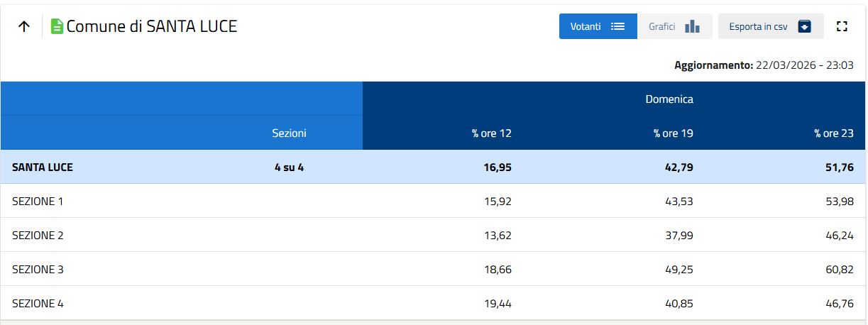Click the bar chart icon
This screenshot has height=325, width=868.
(x=692, y=27)
